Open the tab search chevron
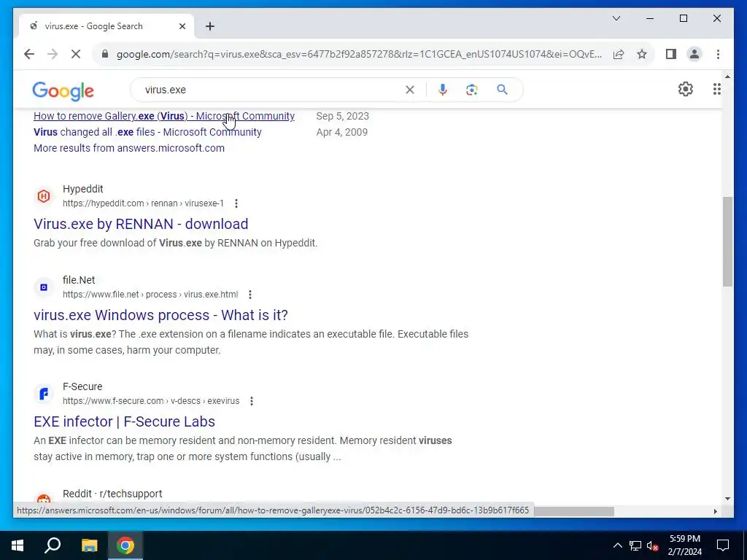 pyautogui.click(x=616, y=18)
